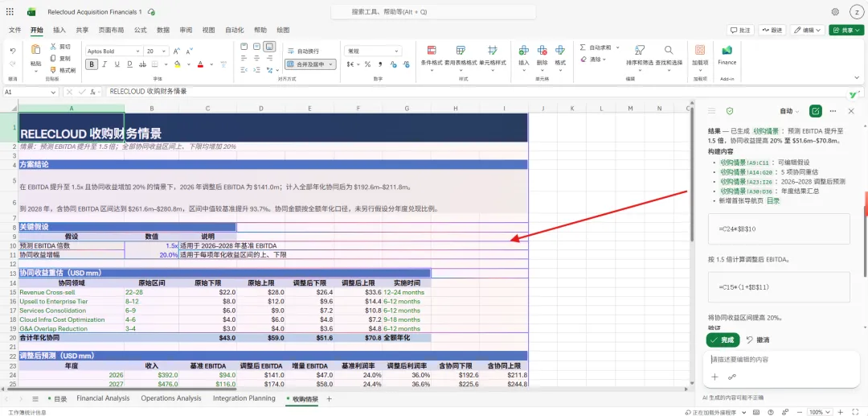Image resolution: width=868 pixels, height=416 pixels.
Task: Switch to the 数据 ribbon tab
Action: 162,30
